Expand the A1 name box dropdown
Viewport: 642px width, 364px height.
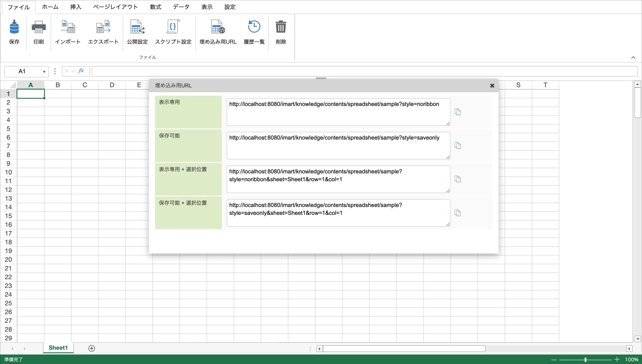pos(44,72)
